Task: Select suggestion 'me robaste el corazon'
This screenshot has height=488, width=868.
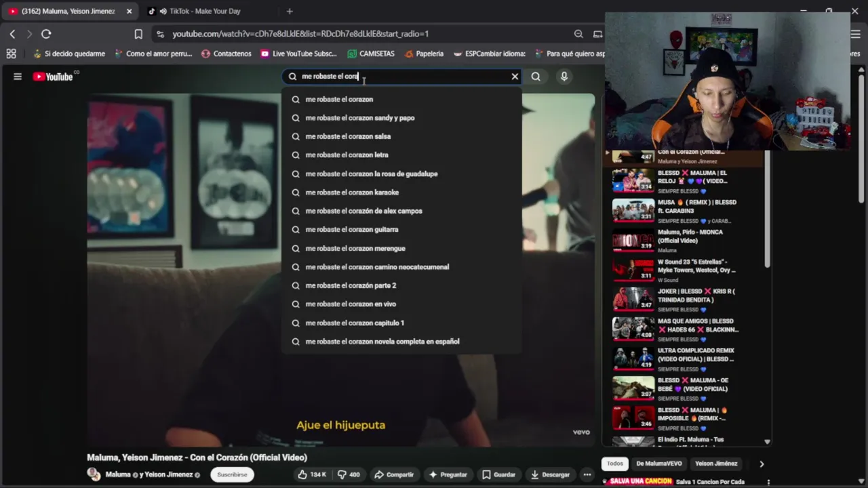Action: (401, 99)
